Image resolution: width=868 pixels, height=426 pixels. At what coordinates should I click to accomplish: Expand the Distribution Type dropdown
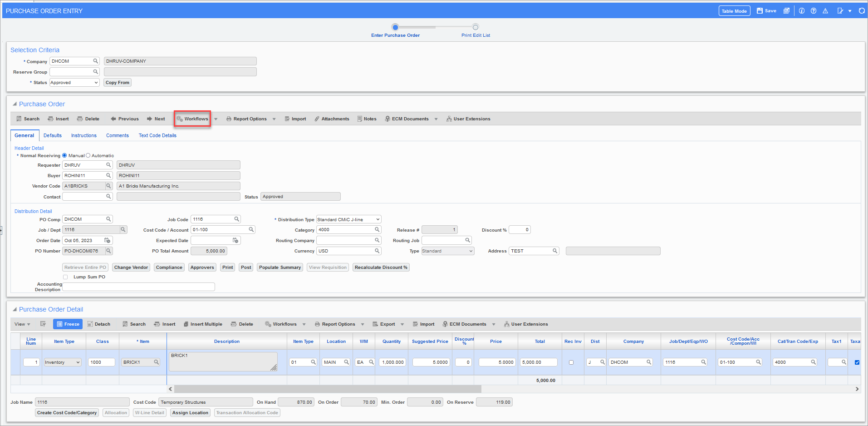(348, 219)
